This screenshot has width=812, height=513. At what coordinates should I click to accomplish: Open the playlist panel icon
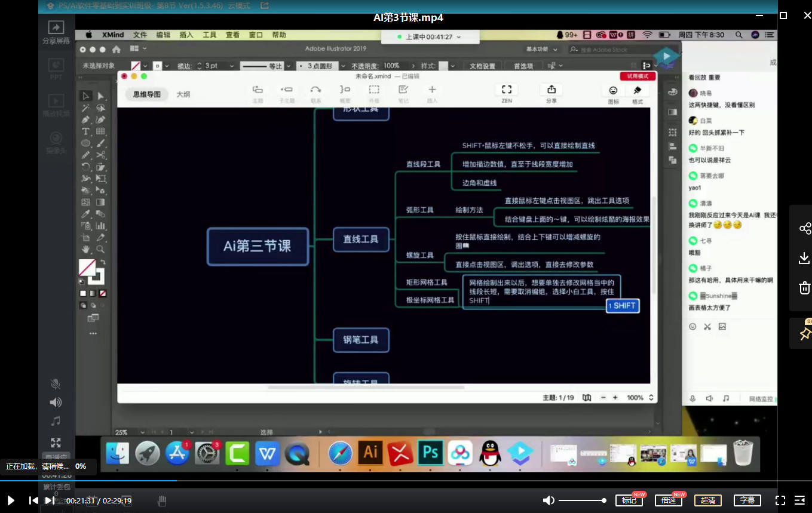pyautogui.click(x=799, y=500)
